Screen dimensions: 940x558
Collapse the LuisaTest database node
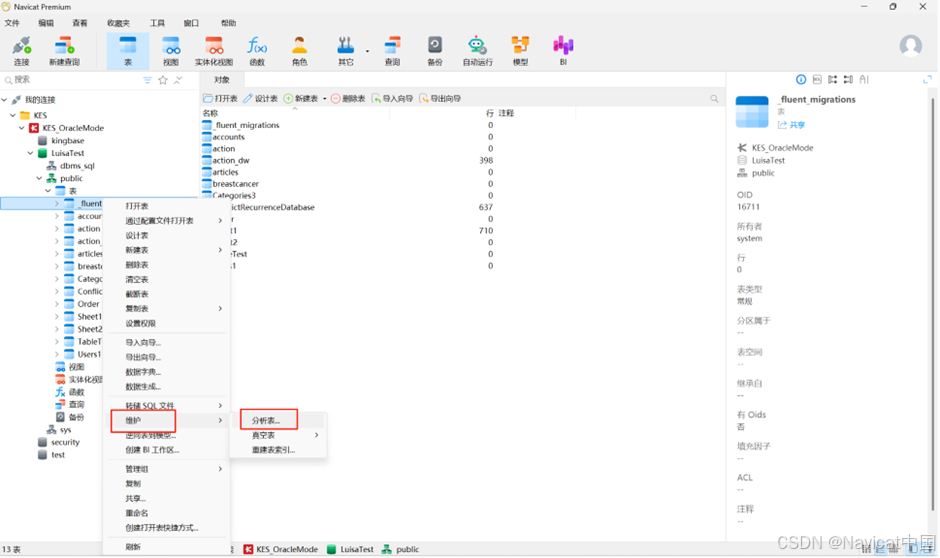[31, 153]
